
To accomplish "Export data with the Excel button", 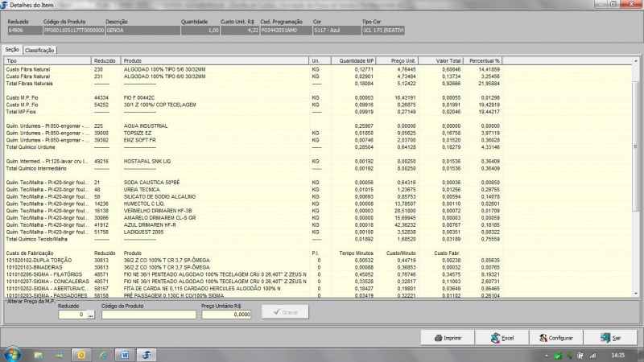I will pos(502,338).
